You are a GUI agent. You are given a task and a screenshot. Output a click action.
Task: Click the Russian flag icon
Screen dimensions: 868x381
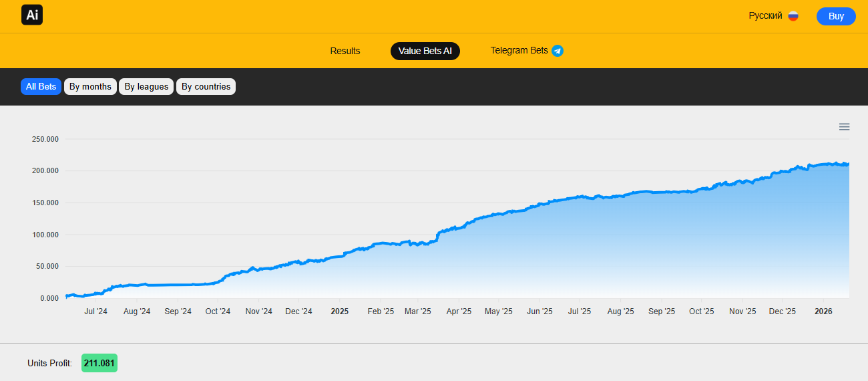coord(793,16)
